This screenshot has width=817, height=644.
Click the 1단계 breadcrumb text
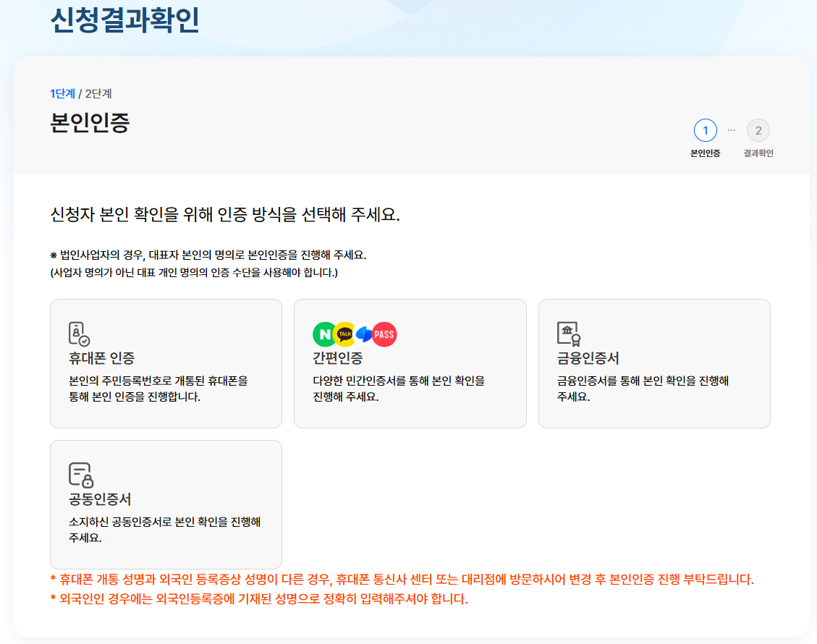[62, 94]
